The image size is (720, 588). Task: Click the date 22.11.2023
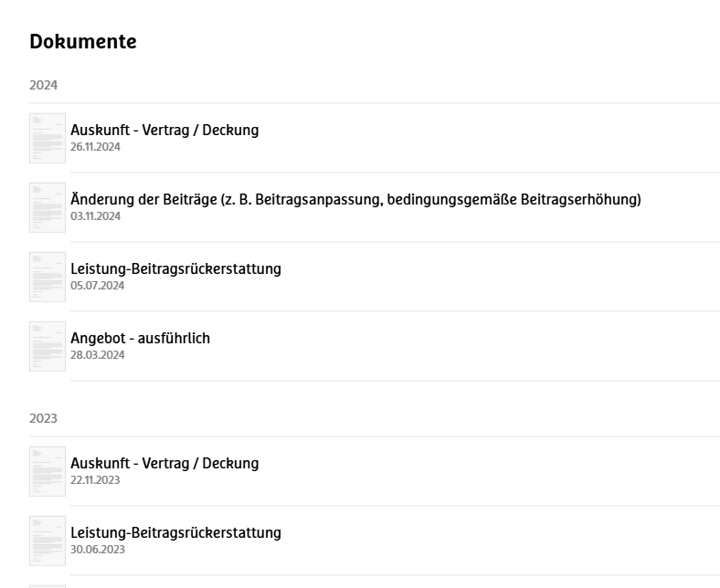pos(95,480)
